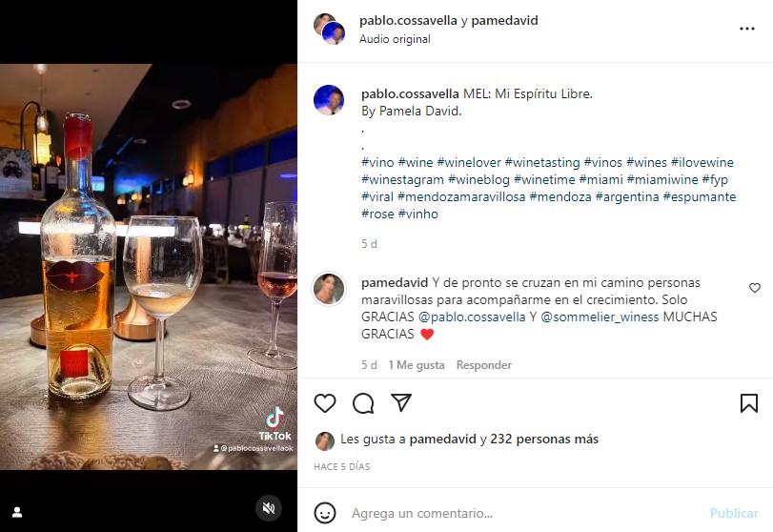Share post using paper plane icon
Image resolution: width=773 pixels, height=532 pixels.
pyautogui.click(x=401, y=403)
